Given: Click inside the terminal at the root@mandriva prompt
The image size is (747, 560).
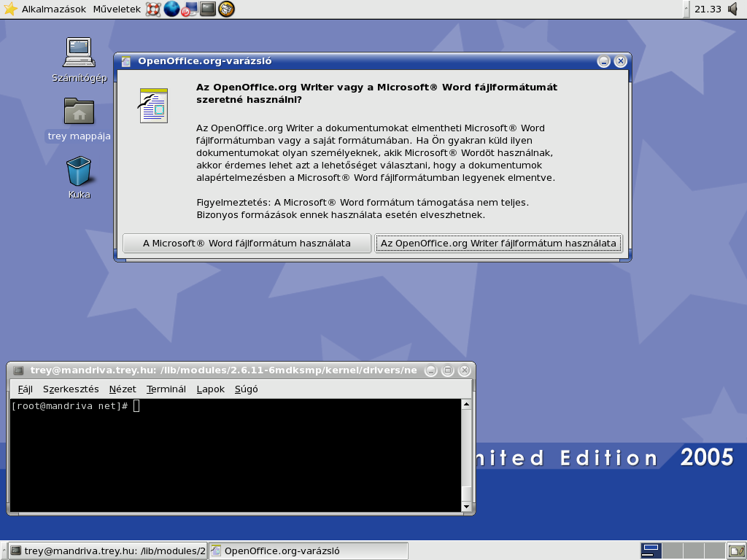Looking at the screenshot, I should coord(69,405).
